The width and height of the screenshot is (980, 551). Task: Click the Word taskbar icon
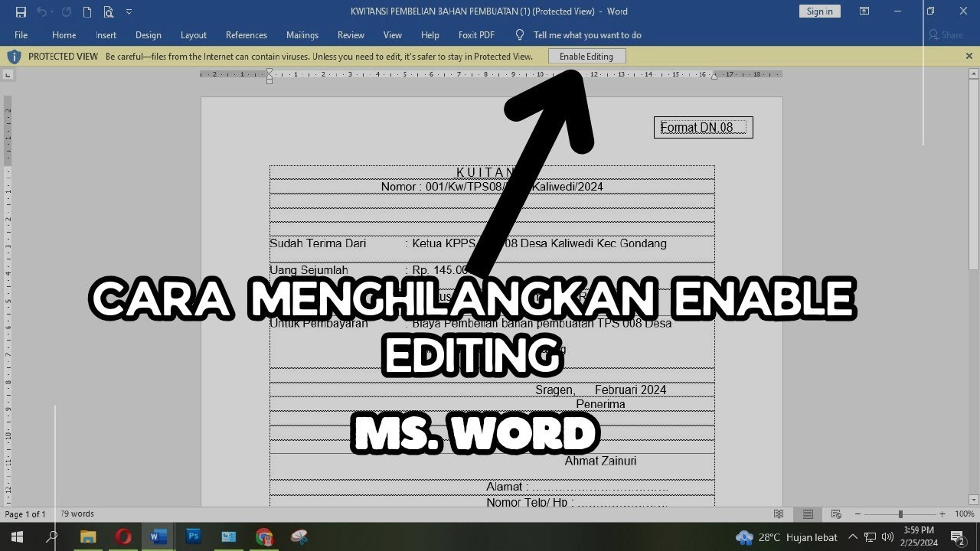click(158, 537)
